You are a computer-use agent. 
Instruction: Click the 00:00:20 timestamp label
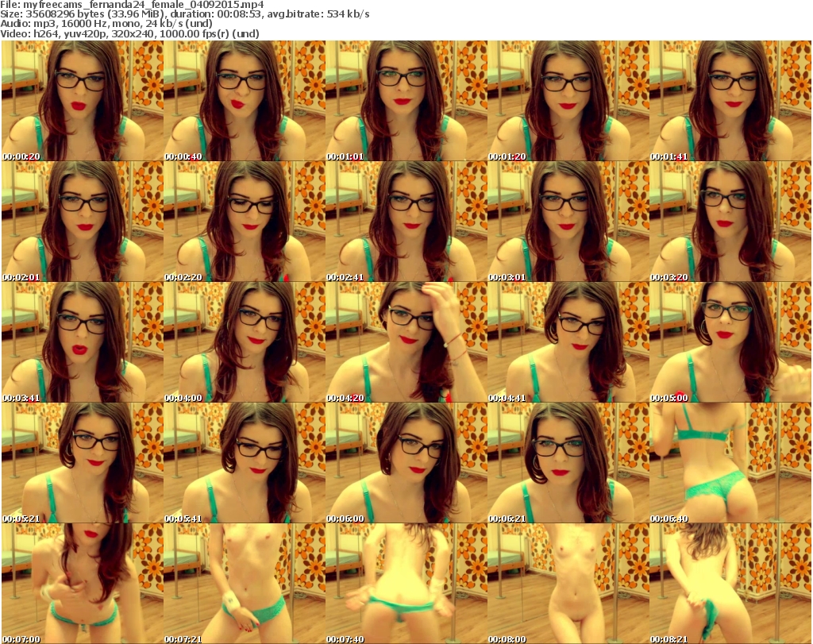(21, 156)
